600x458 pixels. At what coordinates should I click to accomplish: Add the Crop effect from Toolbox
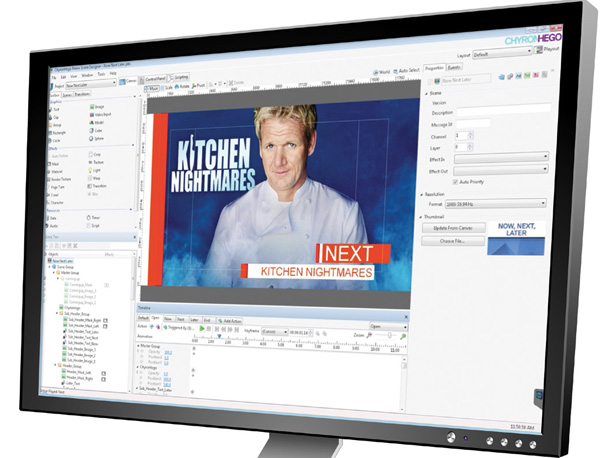[95, 154]
